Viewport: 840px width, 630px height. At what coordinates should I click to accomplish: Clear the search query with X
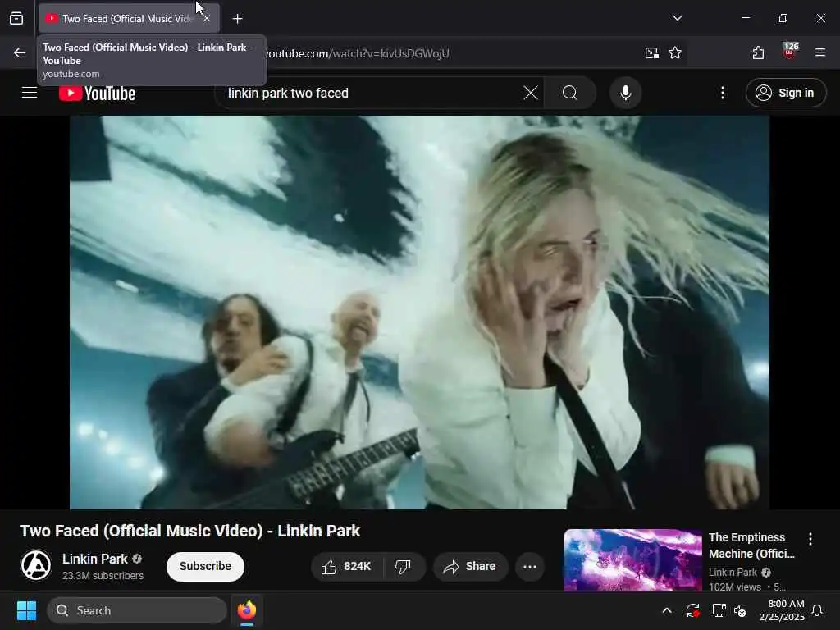531,93
